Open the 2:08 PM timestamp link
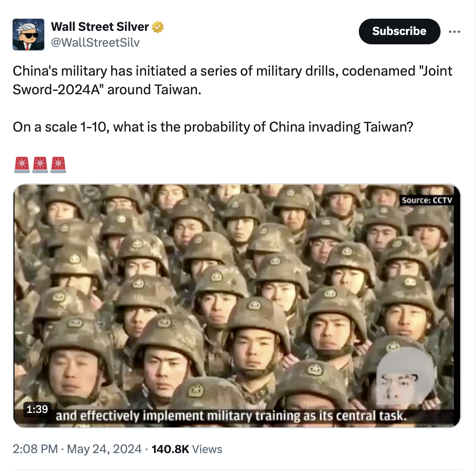The width and height of the screenshot is (476, 475). 35,449
